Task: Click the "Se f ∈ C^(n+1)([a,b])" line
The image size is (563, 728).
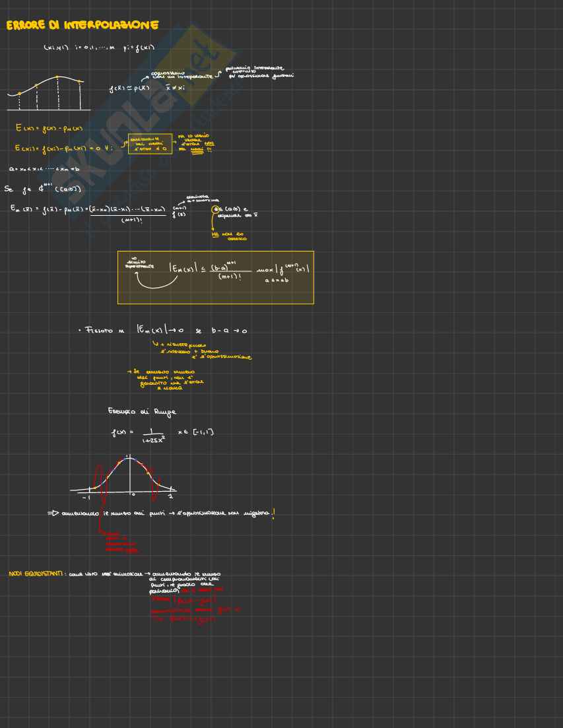Action: [x=43, y=189]
